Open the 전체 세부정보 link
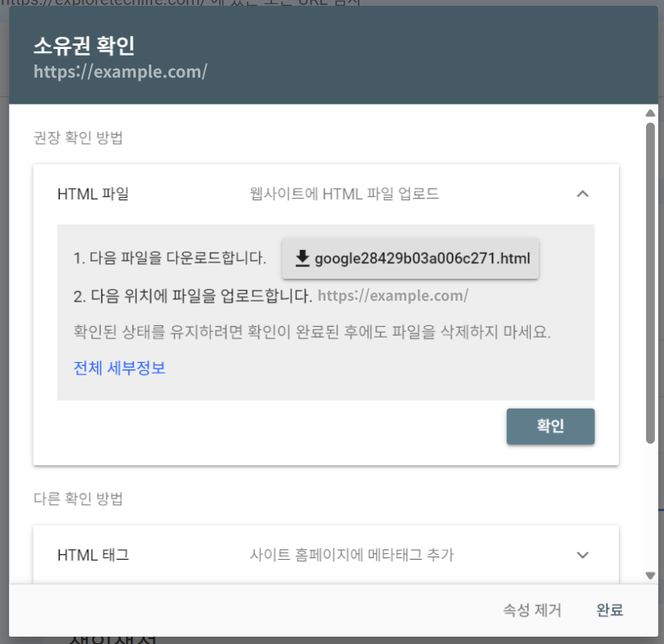664x644 pixels. coord(119,368)
